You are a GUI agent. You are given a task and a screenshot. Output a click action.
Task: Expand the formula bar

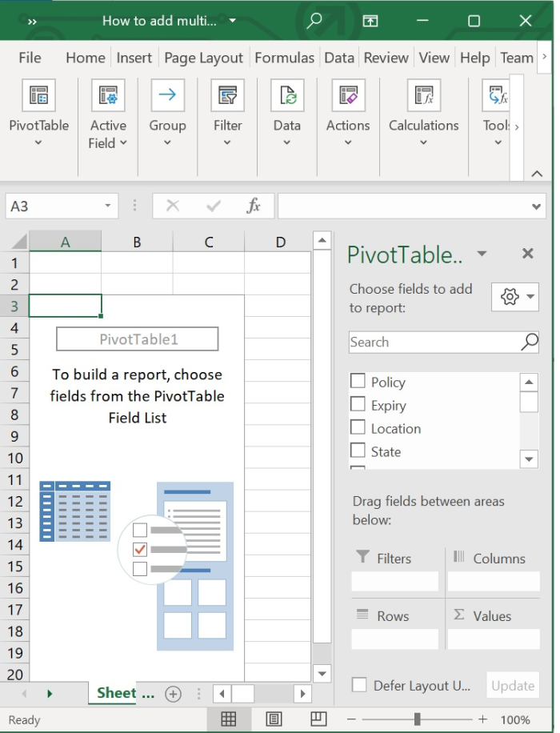(536, 206)
